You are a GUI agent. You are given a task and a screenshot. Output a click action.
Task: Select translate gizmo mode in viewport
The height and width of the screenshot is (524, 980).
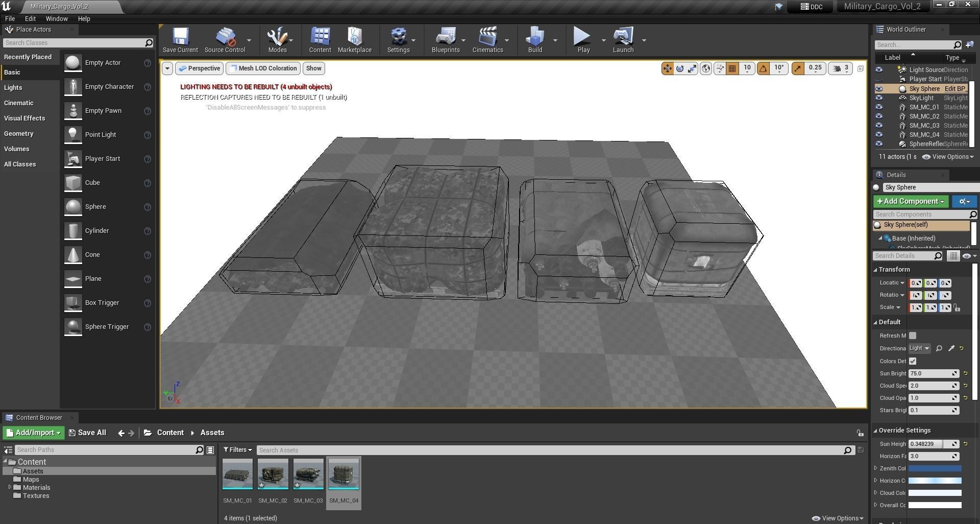click(667, 68)
